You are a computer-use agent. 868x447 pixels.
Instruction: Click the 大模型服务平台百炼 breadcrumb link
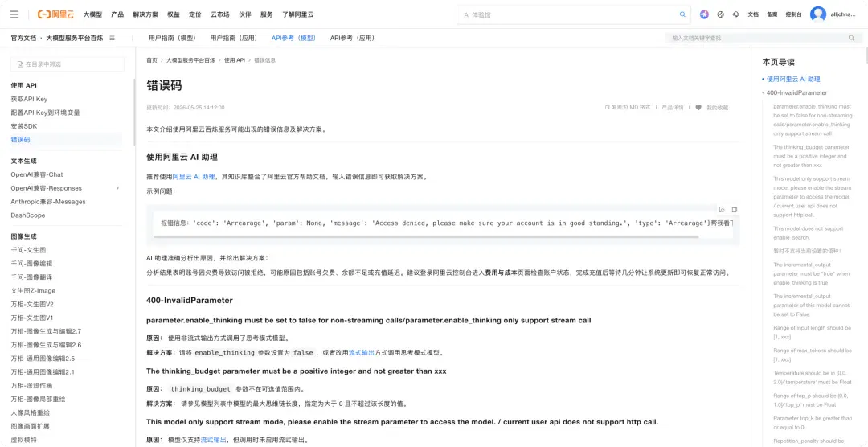click(x=190, y=59)
